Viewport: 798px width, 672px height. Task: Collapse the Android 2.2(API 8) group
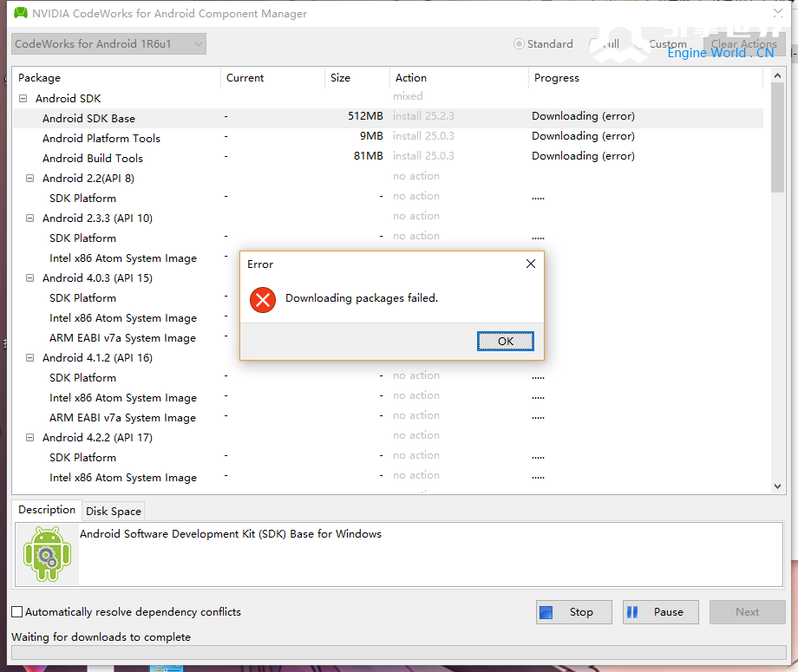tap(30, 179)
